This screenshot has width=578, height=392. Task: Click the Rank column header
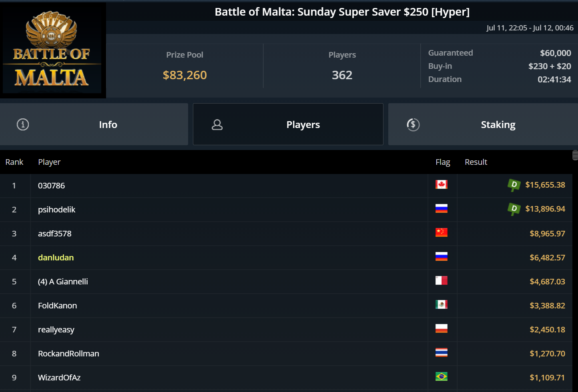coord(14,162)
